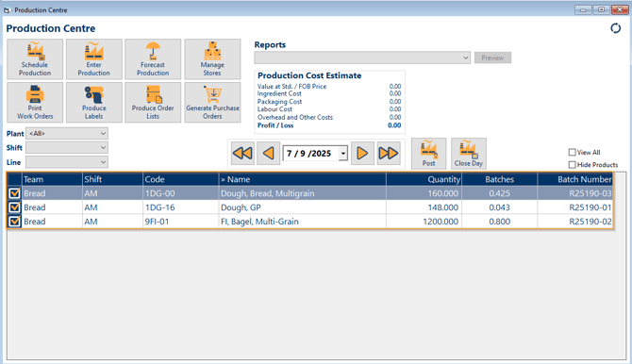This screenshot has height=364, width=632.
Task: Click quantity cell 160.000
Action: (x=424, y=193)
